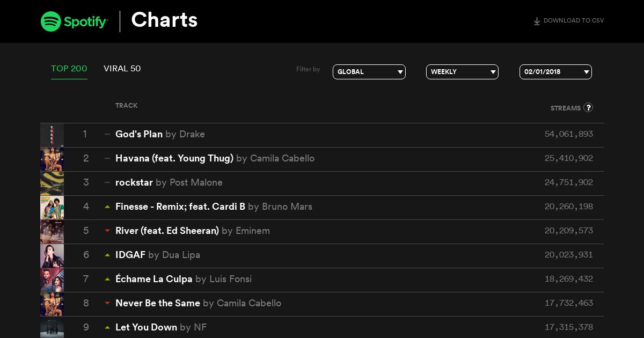Click the red down arrow beside River

[107, 231]
